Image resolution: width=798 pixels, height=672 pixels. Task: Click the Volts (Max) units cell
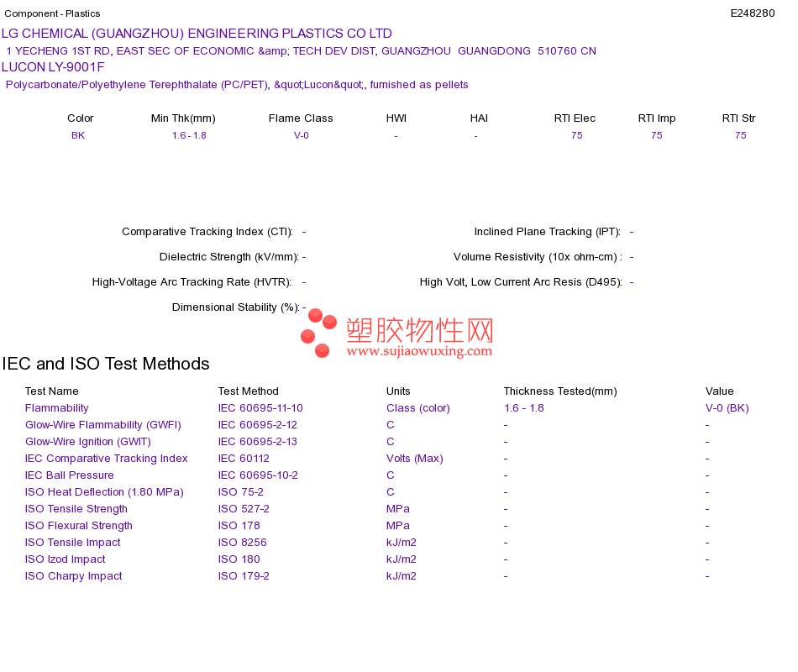click(414, 458)
